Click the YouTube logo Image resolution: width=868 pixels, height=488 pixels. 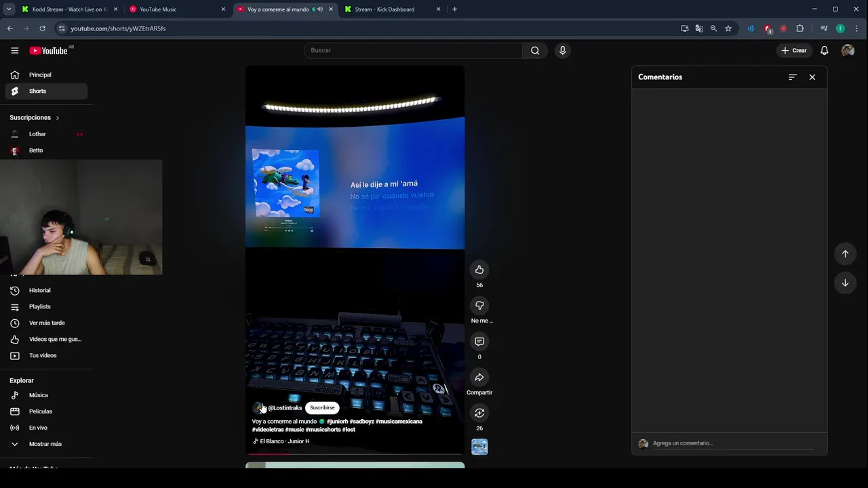point(49,50)
